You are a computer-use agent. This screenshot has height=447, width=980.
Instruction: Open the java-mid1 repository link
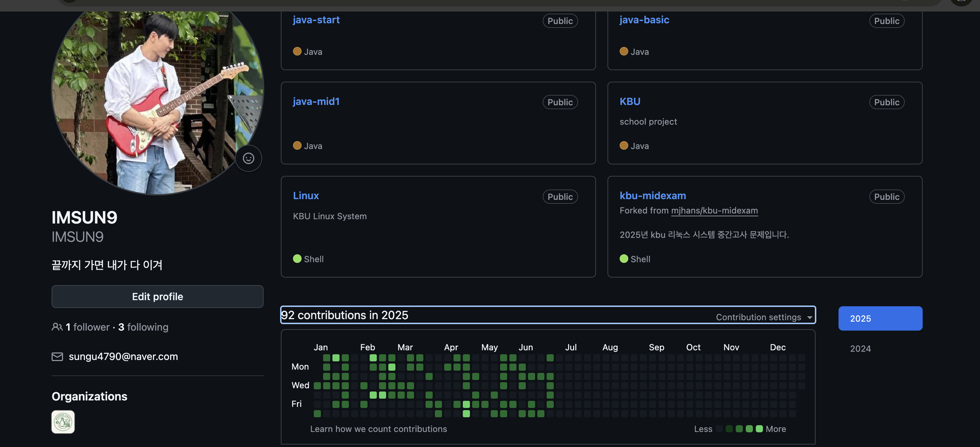316,101
